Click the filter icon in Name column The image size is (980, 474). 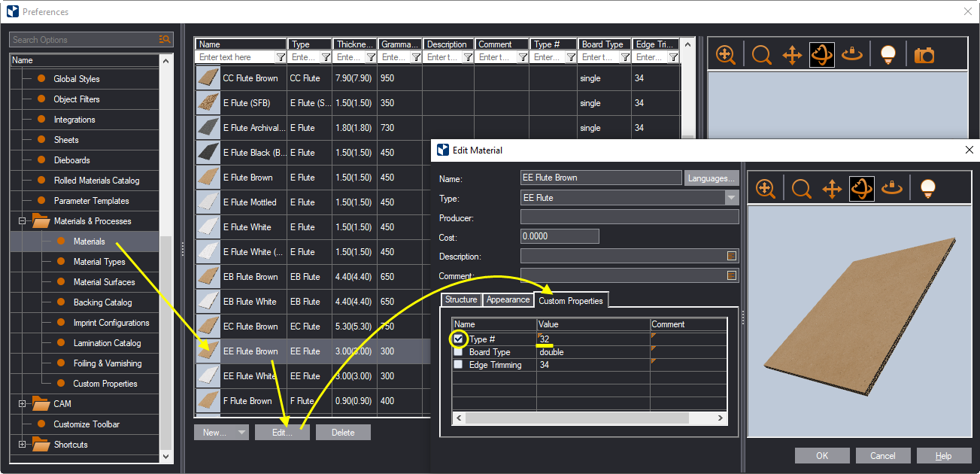280,57
